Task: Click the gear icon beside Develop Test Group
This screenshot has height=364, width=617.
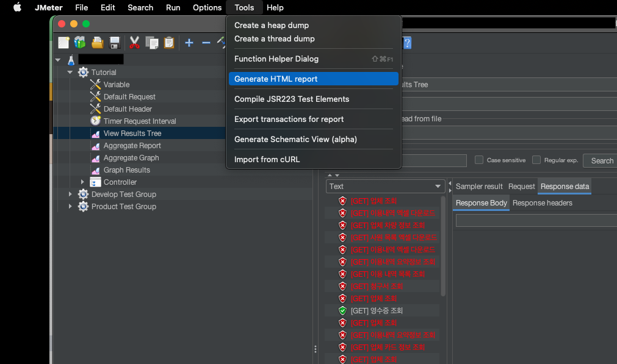Action: [83, 194]
